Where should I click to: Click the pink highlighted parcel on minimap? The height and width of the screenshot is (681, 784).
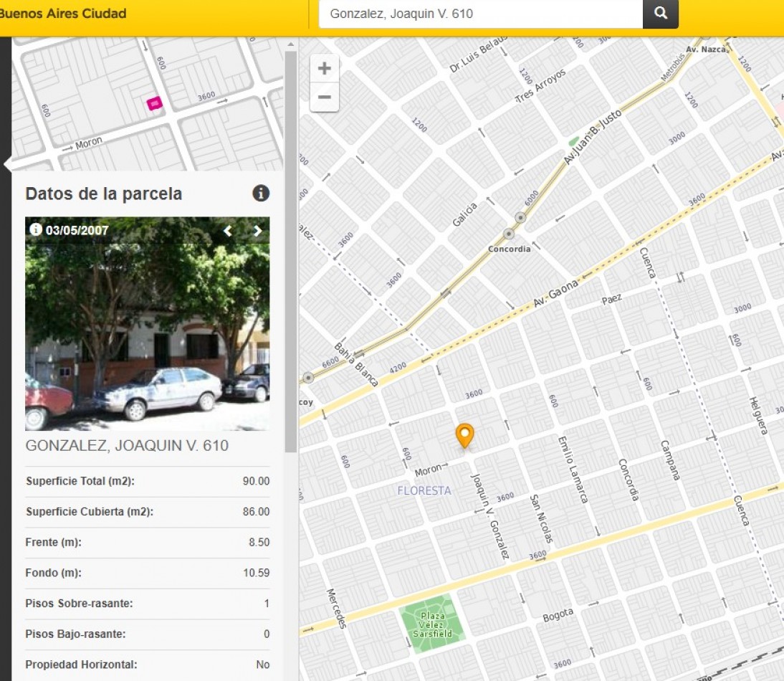click(154, 104)
